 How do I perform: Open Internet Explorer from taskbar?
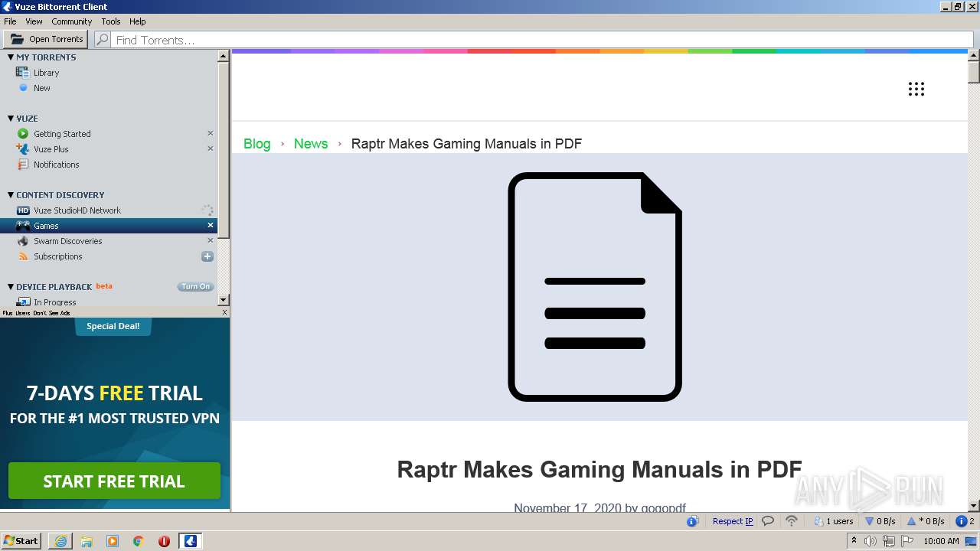pos(60,541)
